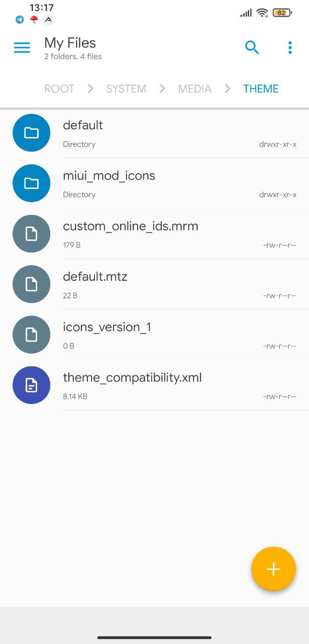Image resolution: width=309 pixels, height=644 pixels.
Task: Tap the yellow plus add button
Action: point(273,569)
